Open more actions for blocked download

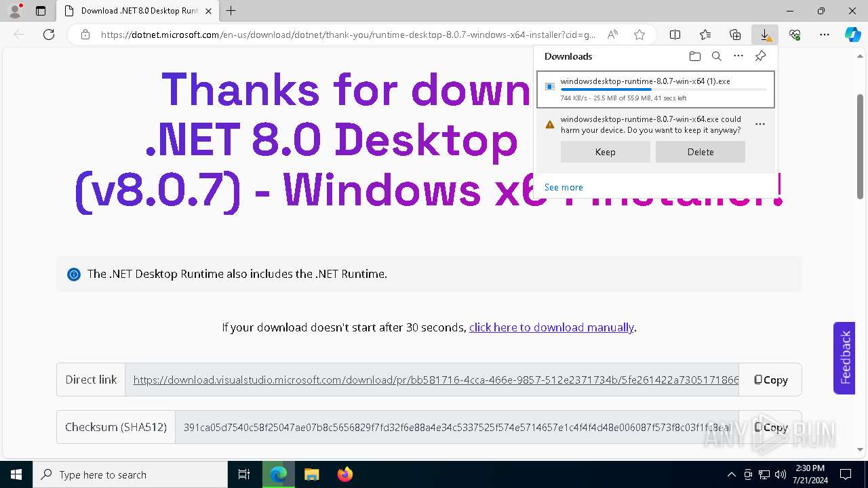[760, 124]
